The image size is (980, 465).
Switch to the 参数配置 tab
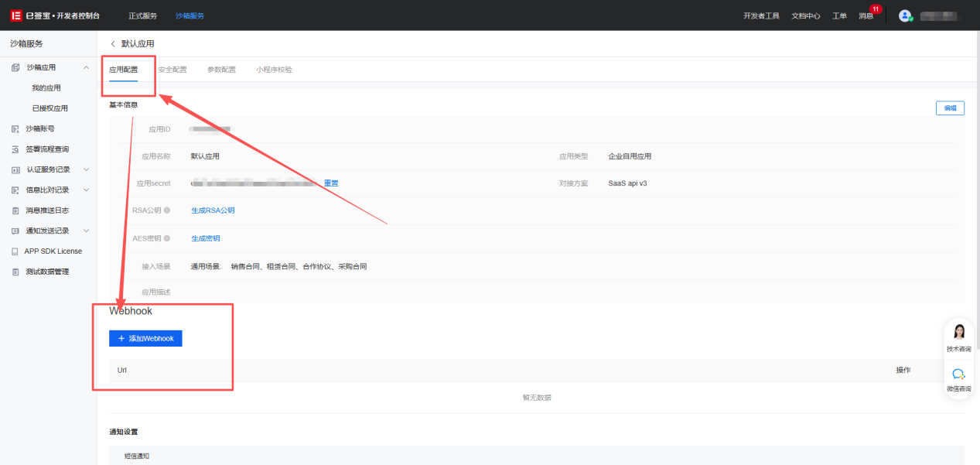click(x=221, y=70)
